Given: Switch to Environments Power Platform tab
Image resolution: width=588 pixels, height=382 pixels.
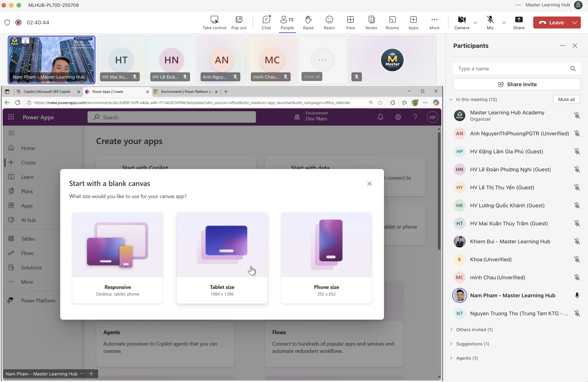Looking at the screenshot, I should 186,91.
